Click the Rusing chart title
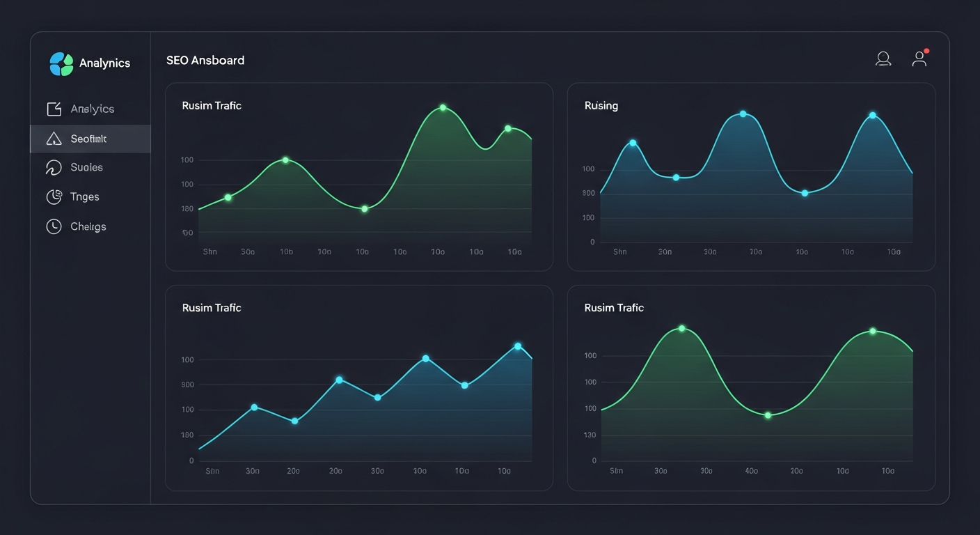This screenshot has width=980, height=535. pyautogui.click(x=601, y=106)
